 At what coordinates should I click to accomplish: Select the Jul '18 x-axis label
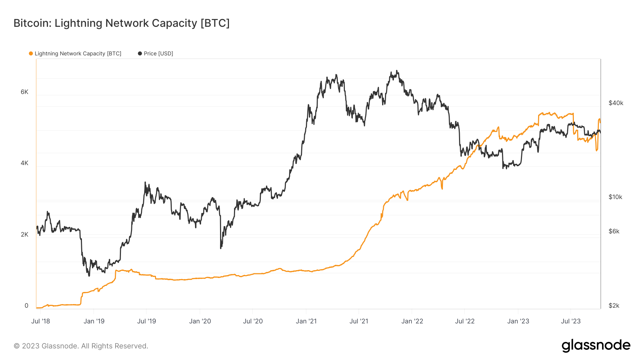point(41,321)
